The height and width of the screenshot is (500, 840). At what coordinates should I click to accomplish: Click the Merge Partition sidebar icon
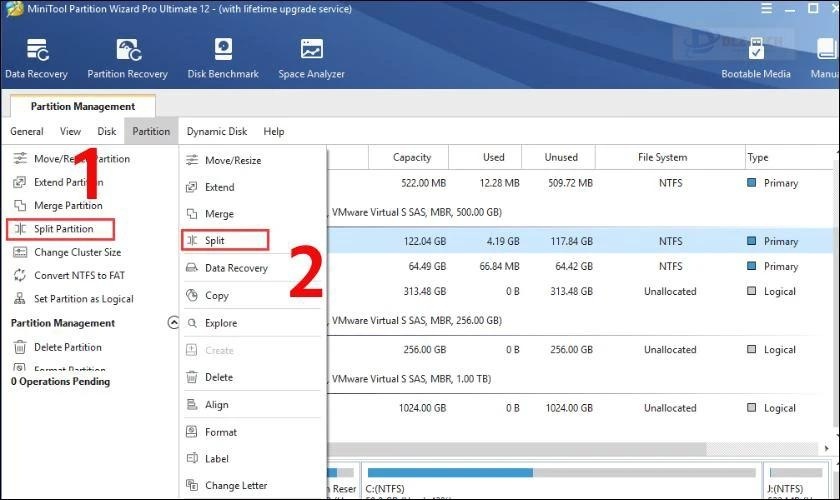coord(20,205)
